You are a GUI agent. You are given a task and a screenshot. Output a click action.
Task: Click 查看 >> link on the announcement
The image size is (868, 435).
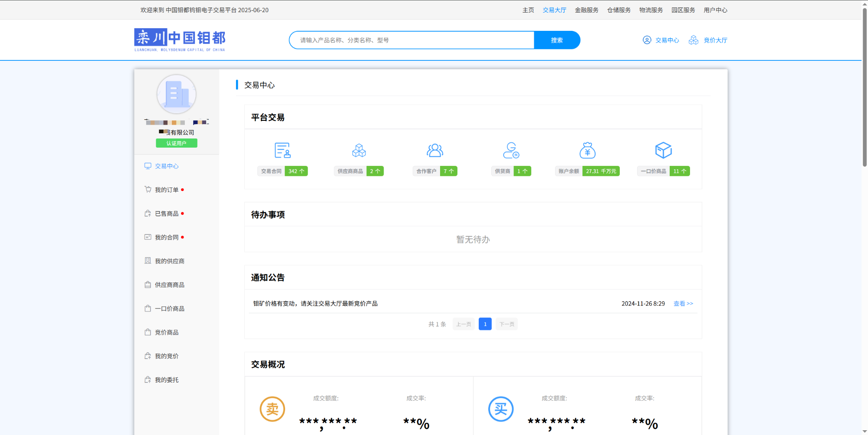(683, 303)
